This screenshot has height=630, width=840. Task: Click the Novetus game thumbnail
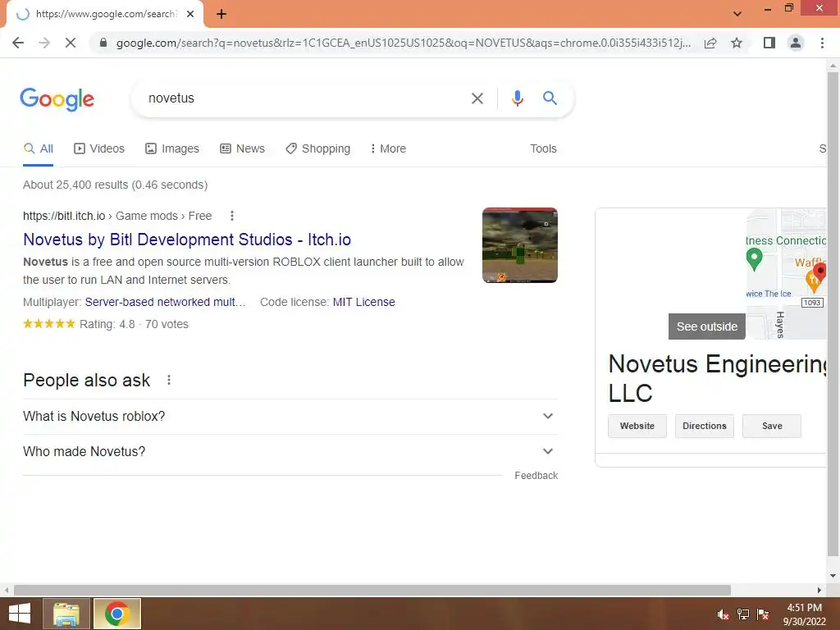click(x=519, y=245)
